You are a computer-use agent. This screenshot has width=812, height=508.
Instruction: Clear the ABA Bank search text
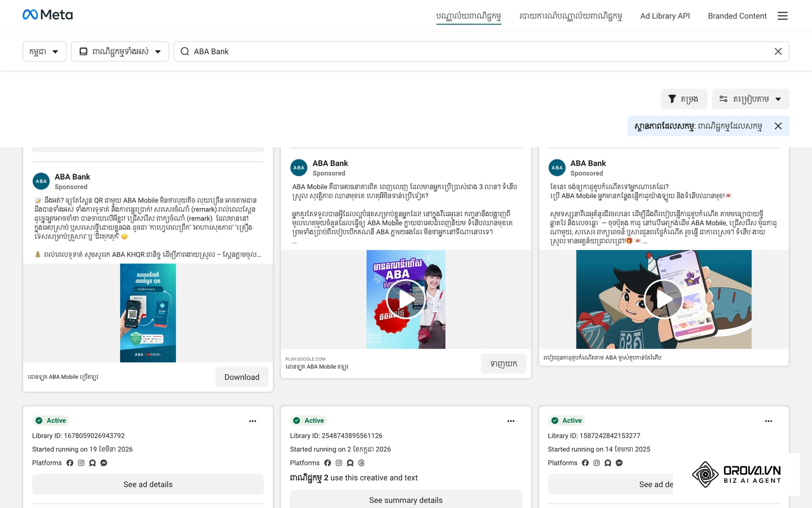[778, 51]
